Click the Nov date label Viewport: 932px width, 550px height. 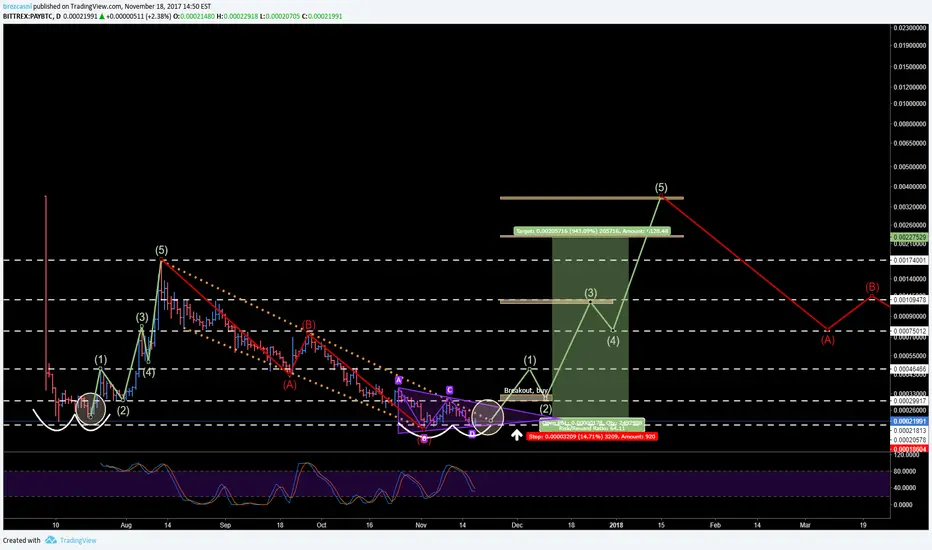421,525
